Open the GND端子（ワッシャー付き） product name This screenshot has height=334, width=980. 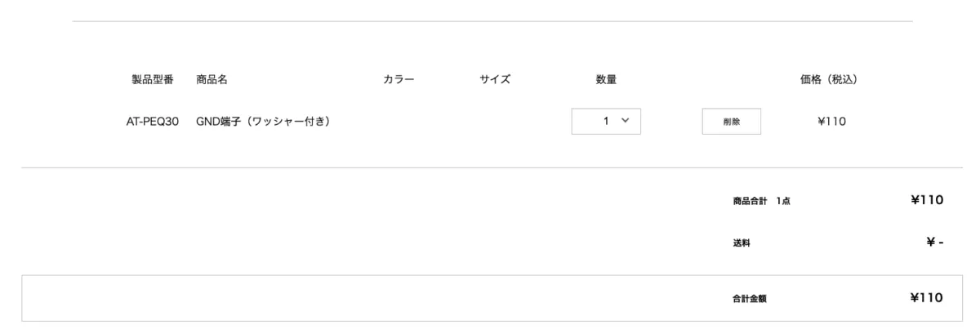point(262,122)
